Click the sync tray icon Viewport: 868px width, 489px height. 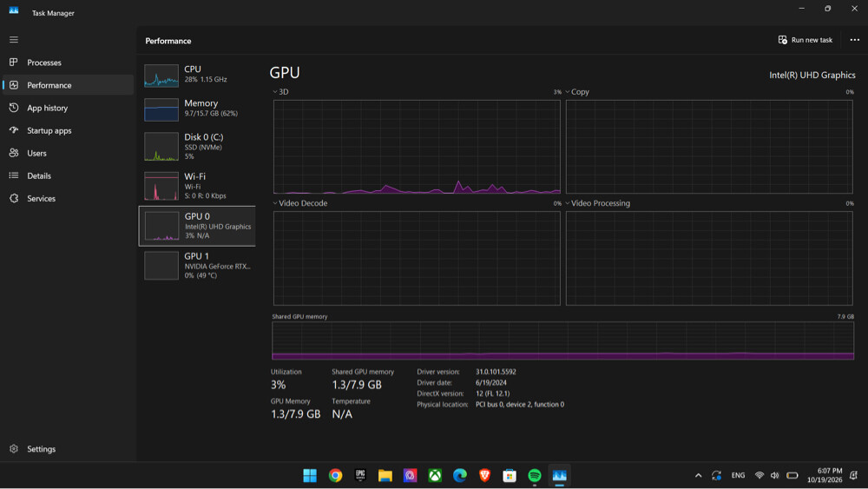[x=716, y=476]
